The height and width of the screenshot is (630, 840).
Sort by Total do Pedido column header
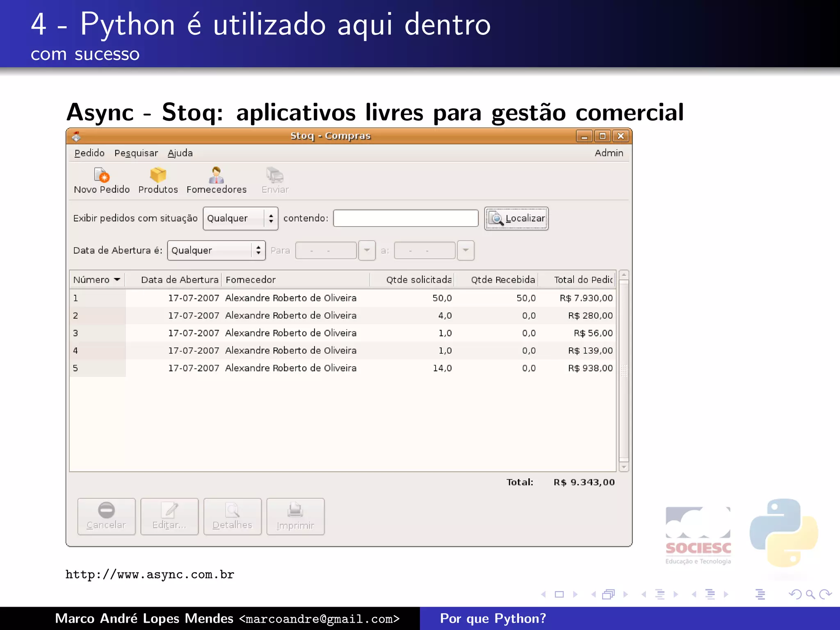577,280
